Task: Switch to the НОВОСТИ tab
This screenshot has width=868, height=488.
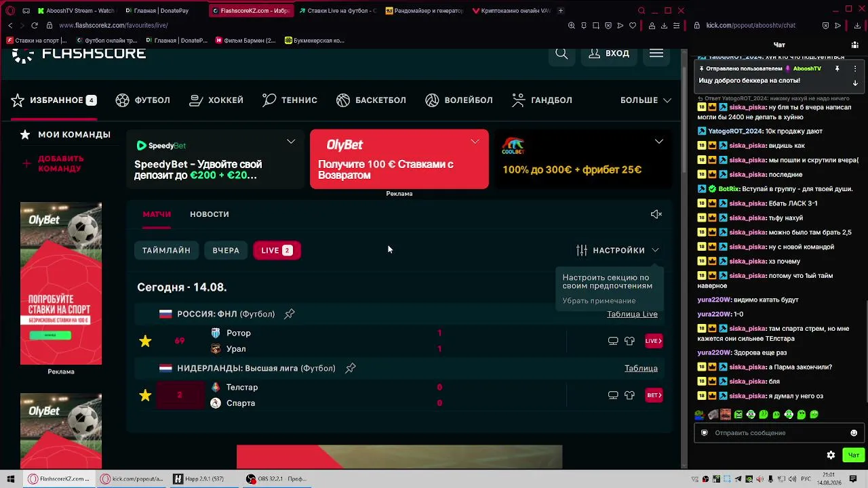Action: (x=210, y=214)
